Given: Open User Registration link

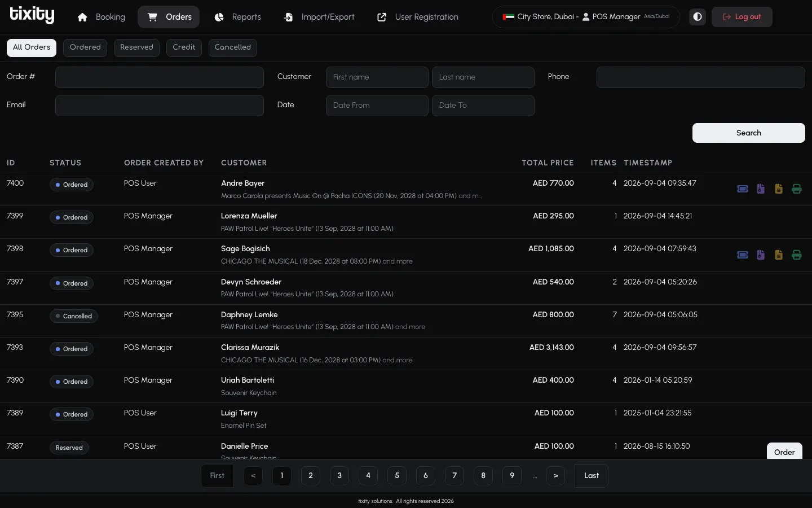Looking at the screenshot, I should point(418,17).
